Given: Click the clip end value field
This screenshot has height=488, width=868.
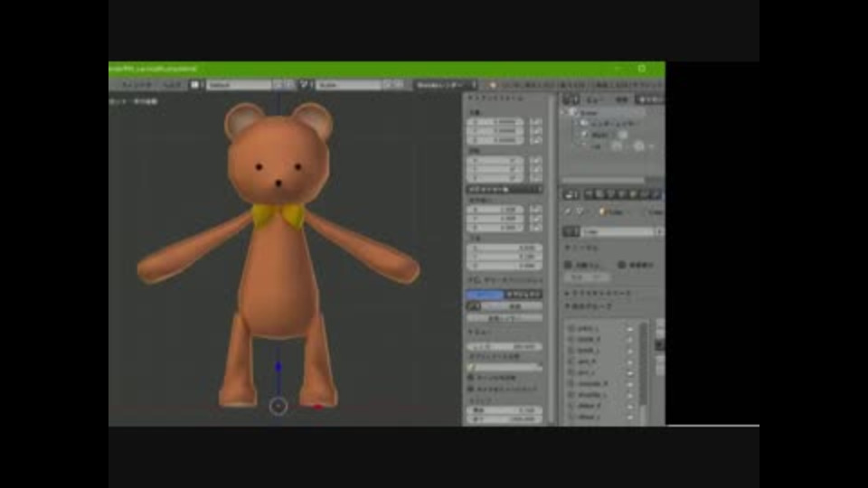Looking at the screenshot, I should coord(505,419).
